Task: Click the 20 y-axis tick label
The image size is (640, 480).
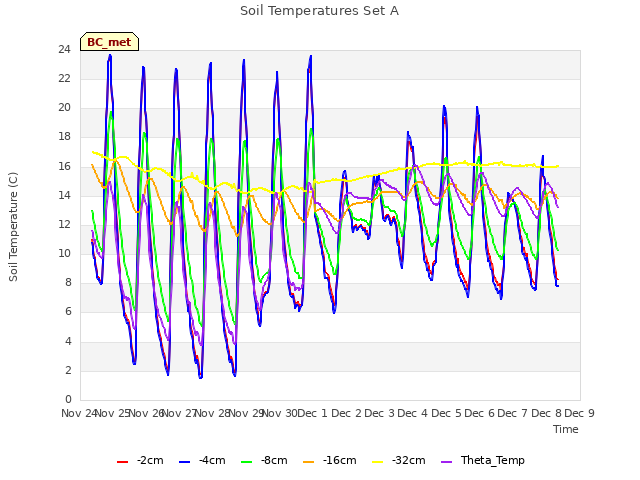Action: click(x=64, y=108)
